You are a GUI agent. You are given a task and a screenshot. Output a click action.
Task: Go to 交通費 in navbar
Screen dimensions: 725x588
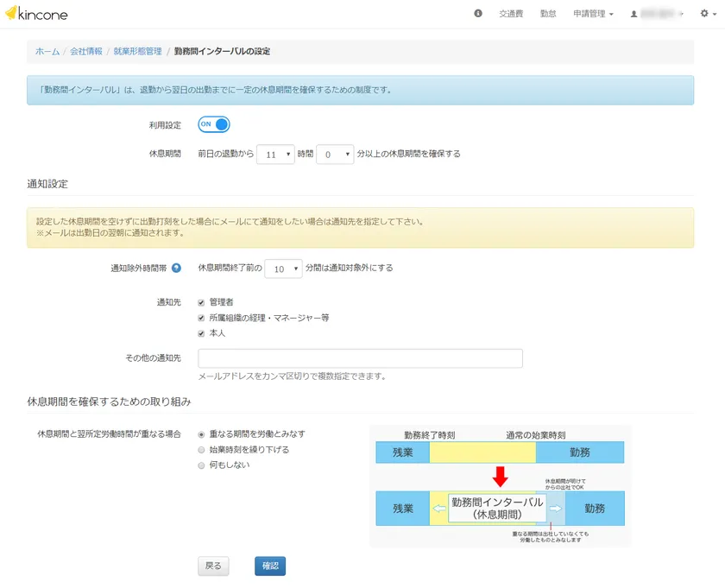pyautogui.click(x=511, y=15)
